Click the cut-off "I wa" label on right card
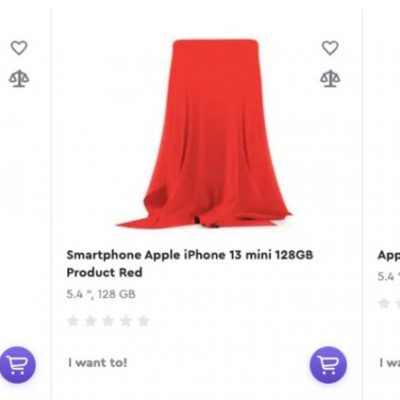 [390, 363]
